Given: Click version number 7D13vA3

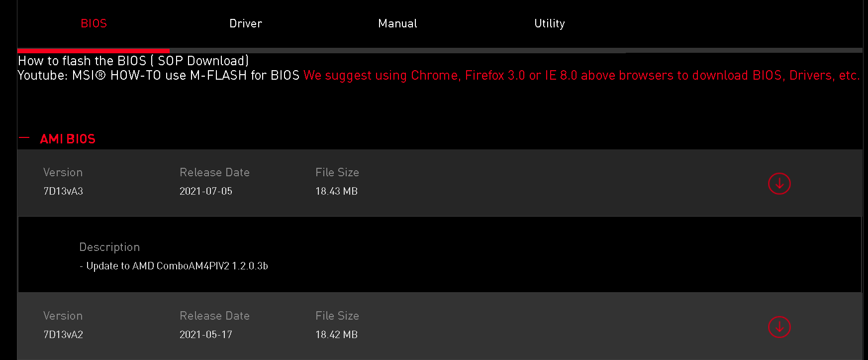Looking at the screenshot, I should (63, 191).
